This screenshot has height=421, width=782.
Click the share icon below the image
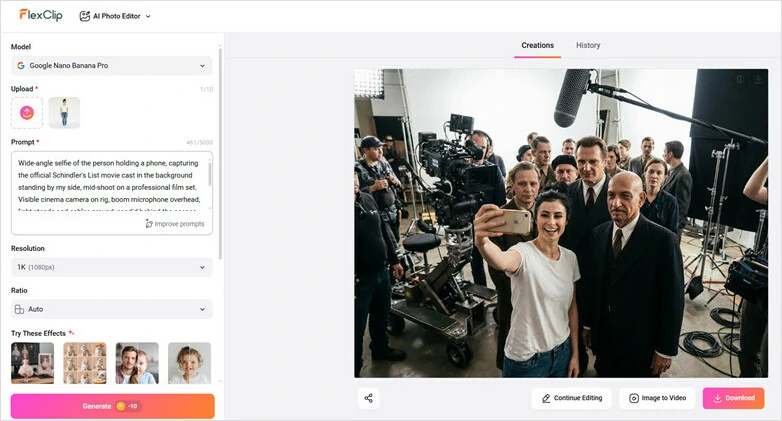(x=369, y=398)
